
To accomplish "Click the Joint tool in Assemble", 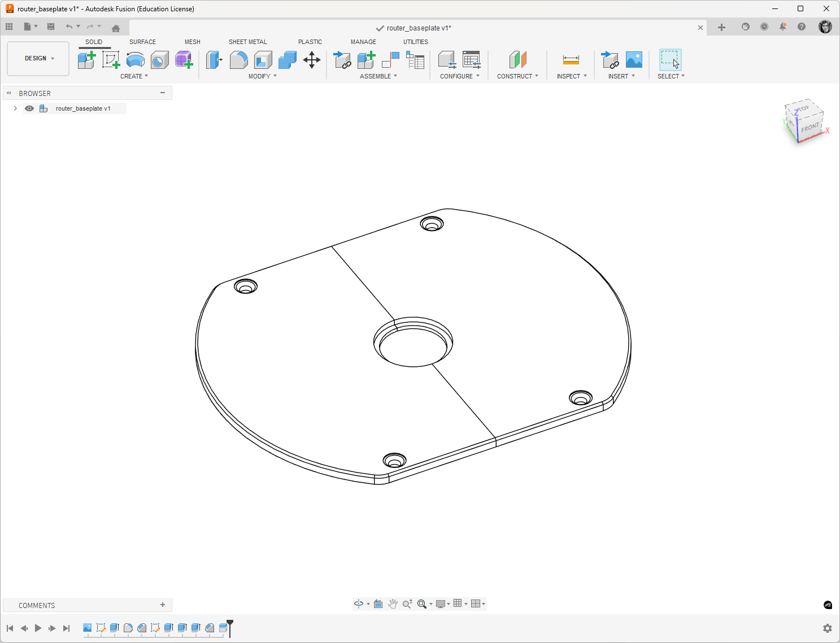I will [390, 60].
